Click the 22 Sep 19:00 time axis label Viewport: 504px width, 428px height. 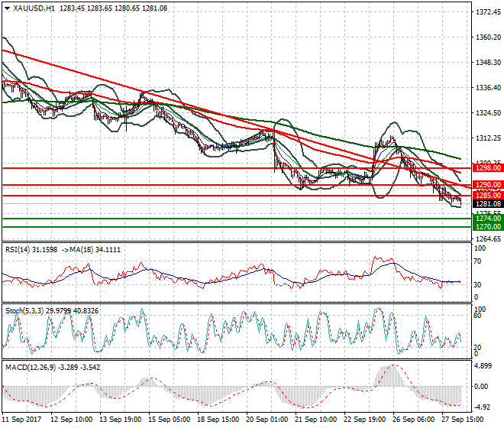tap(364, 420)
